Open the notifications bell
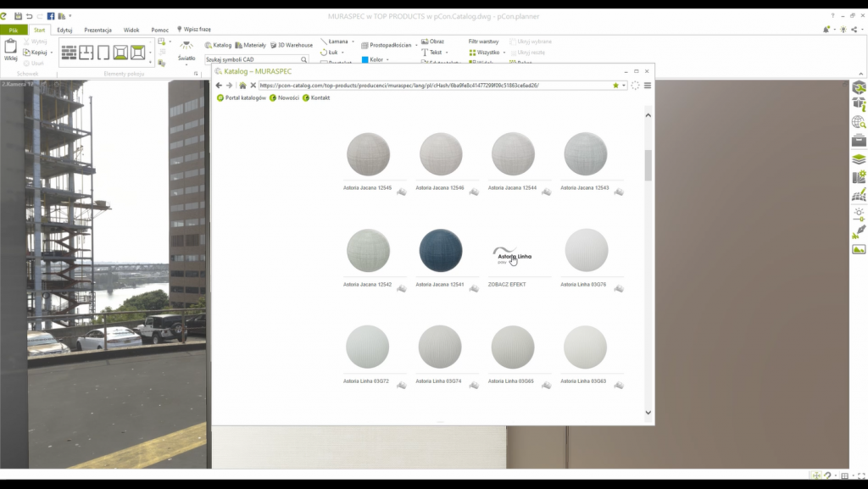This screenshot has height=489, width=868. click(826, 30)
